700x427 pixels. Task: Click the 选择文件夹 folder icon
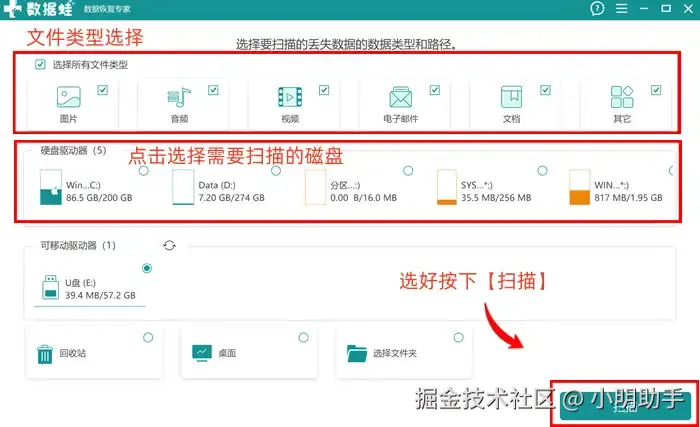357,353
